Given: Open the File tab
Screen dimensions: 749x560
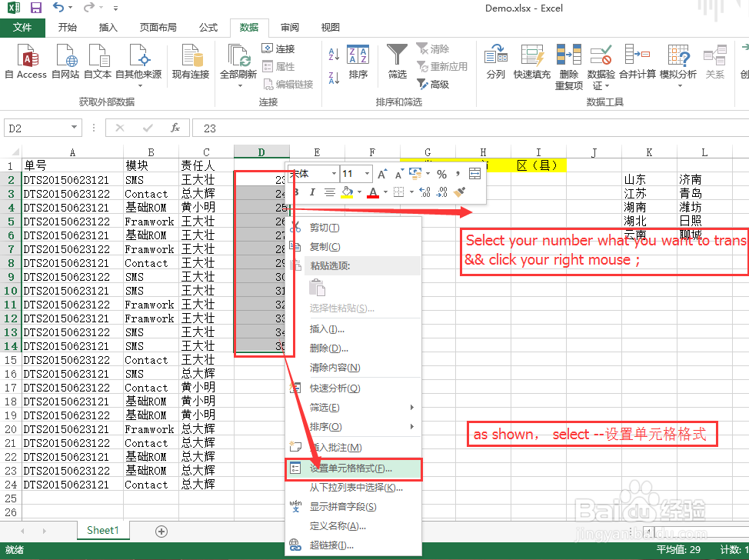Looking at the screenshot, I should [x=22, y=27].
